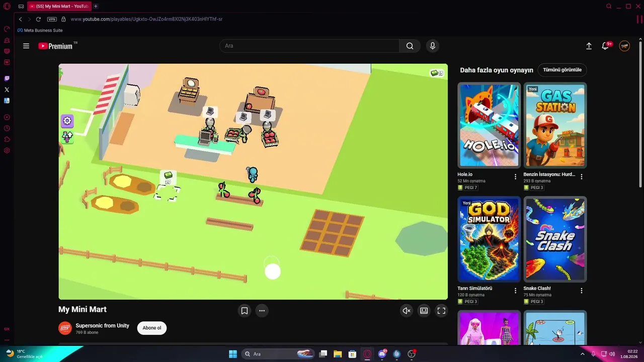
Task: Open the Meta Business Suite bookmark
Action: [x=40, y=31]
